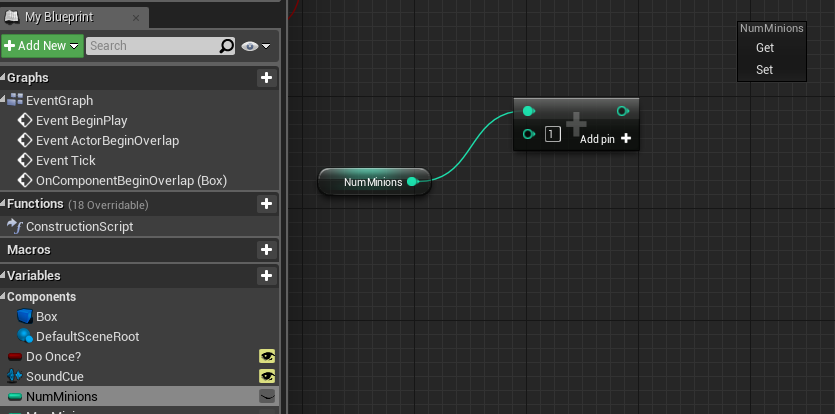Click Add pin on the addition node
Viewport: 835px width, 414px height.
[x=605, y=139]
